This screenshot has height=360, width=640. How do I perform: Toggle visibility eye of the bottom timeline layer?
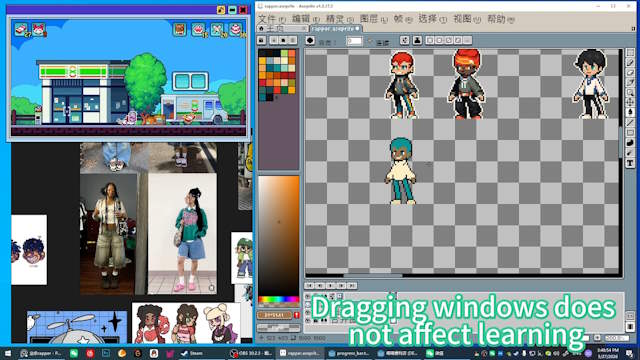tap(308, 321)
